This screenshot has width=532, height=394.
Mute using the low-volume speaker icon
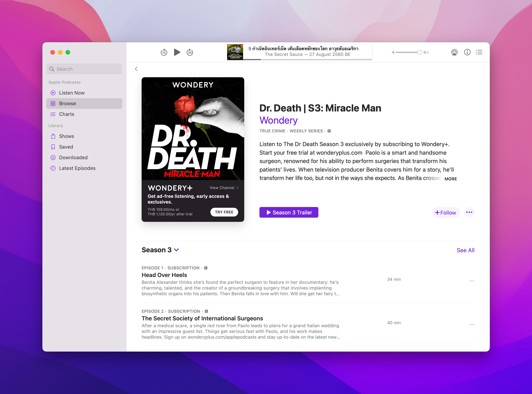tap(393, 53)
